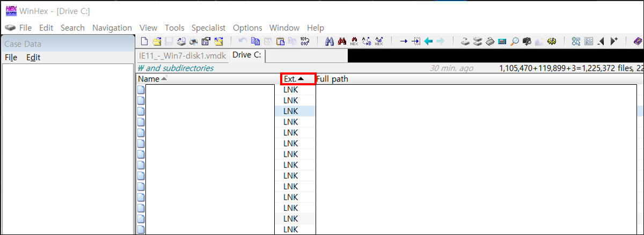Screen dimensions: 644x235
Task: Click the Open Disk stacked drives icon
Action: (x=478, y=41)
